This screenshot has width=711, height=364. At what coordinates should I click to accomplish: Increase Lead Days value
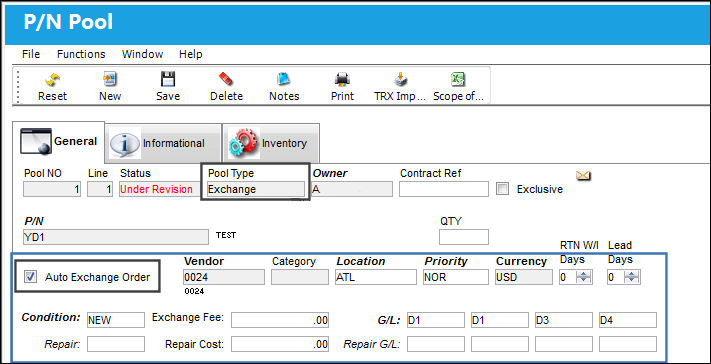[x=632, y=274]
